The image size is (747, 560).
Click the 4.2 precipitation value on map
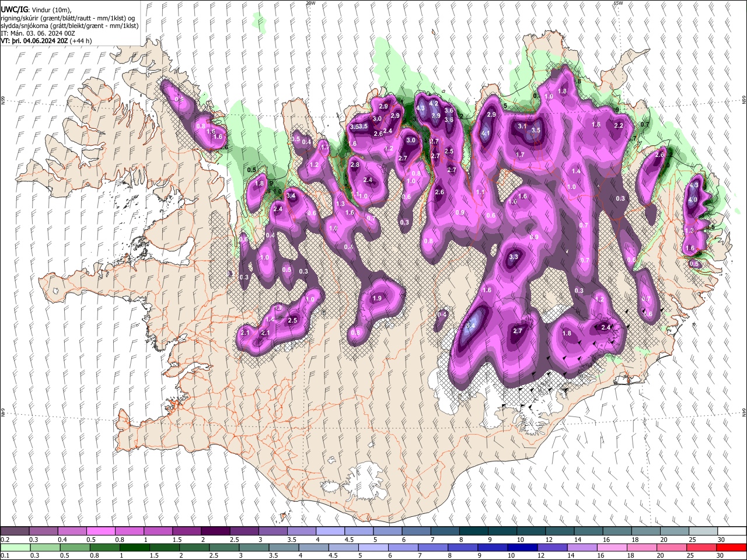tap(434, 103)
